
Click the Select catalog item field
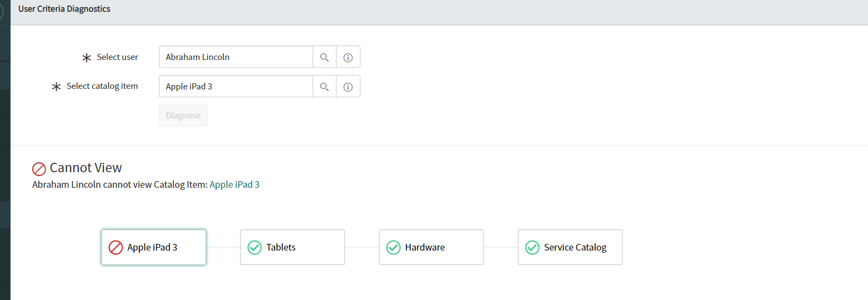point(236,86)
